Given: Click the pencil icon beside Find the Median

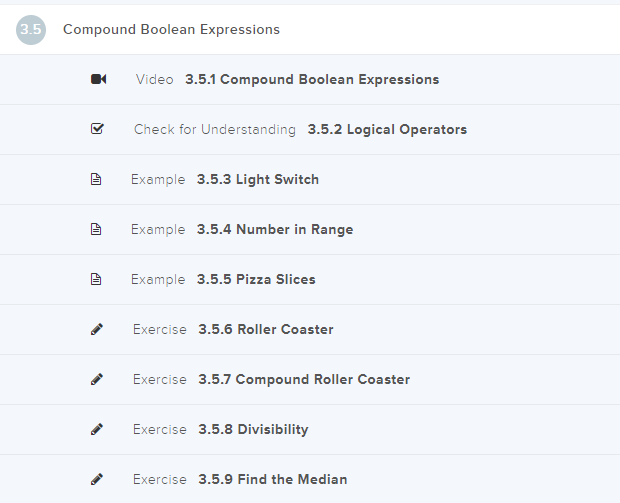Looking at the screenshot, I should click(97, 480).
